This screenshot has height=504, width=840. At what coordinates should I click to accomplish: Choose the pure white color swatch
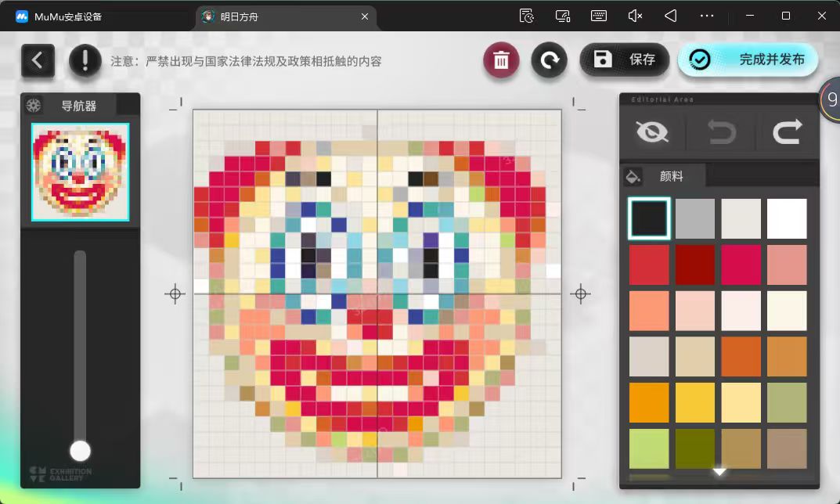787,218
